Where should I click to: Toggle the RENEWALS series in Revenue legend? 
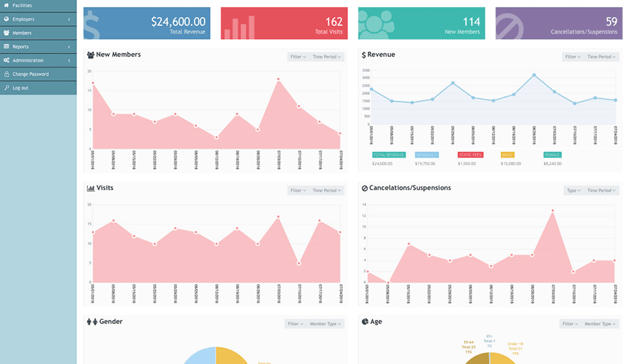[427, 154]
